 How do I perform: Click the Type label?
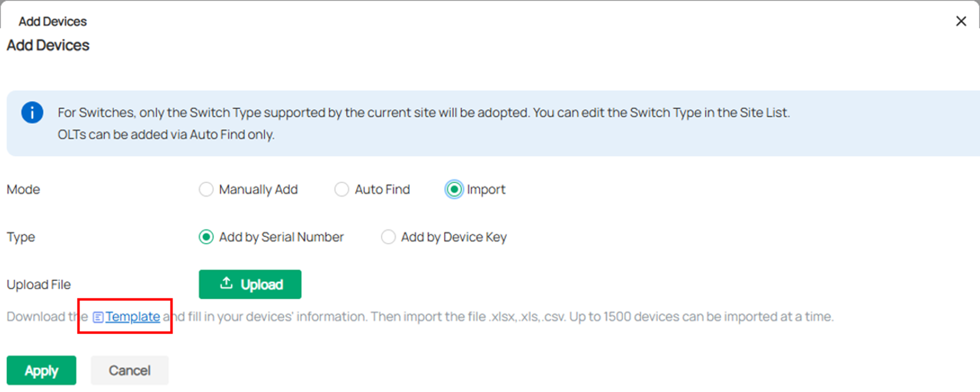pyautogui.click(x=21, y=237)
